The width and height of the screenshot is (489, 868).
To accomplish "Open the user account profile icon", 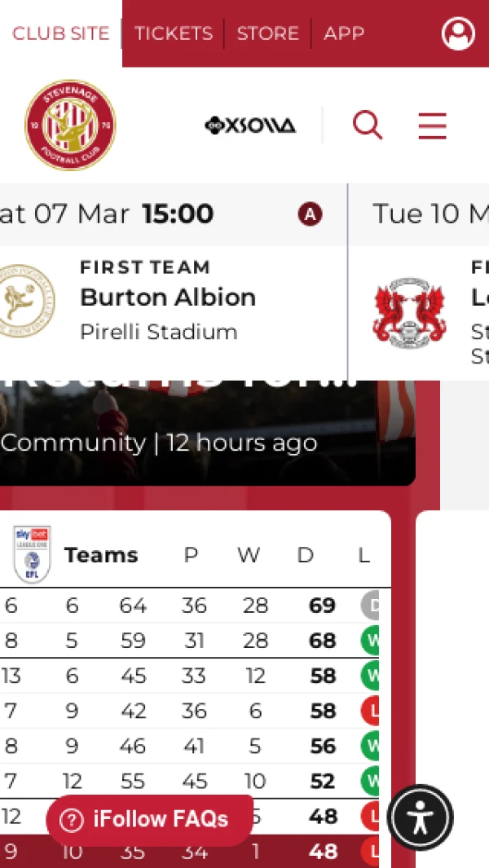I will (x=458, y=33).
